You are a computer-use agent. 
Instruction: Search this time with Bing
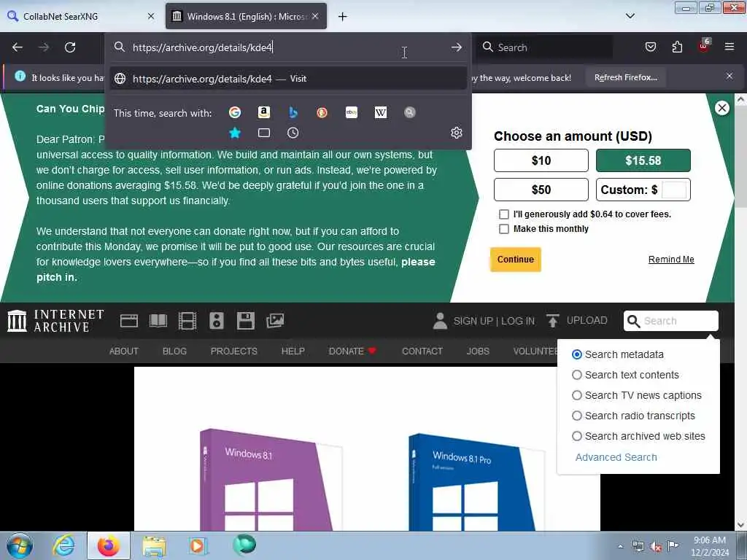(x=293, y=112)
